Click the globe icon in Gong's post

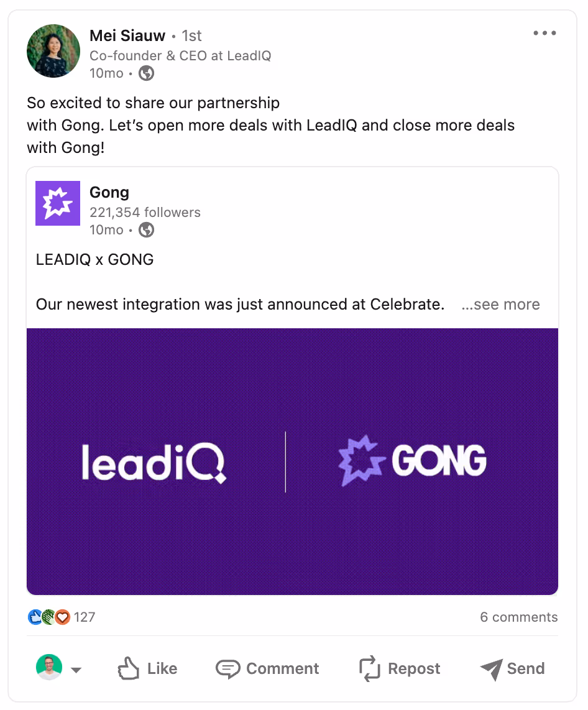pyautogui.click(x=146, y=230)
